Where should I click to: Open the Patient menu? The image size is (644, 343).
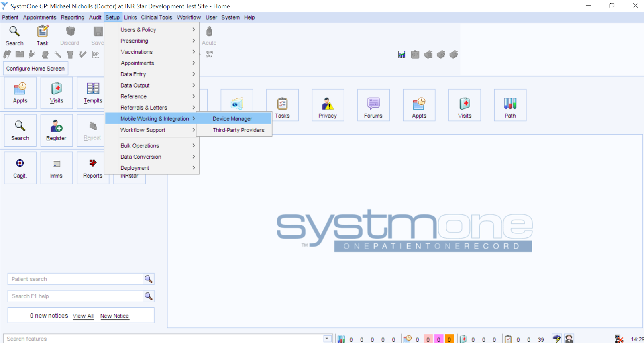(10, 18)
